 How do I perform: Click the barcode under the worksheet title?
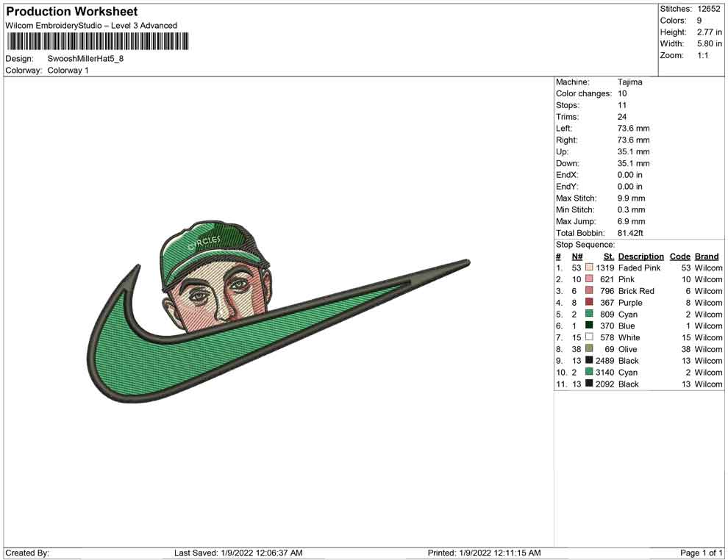[x=98, y=41]
